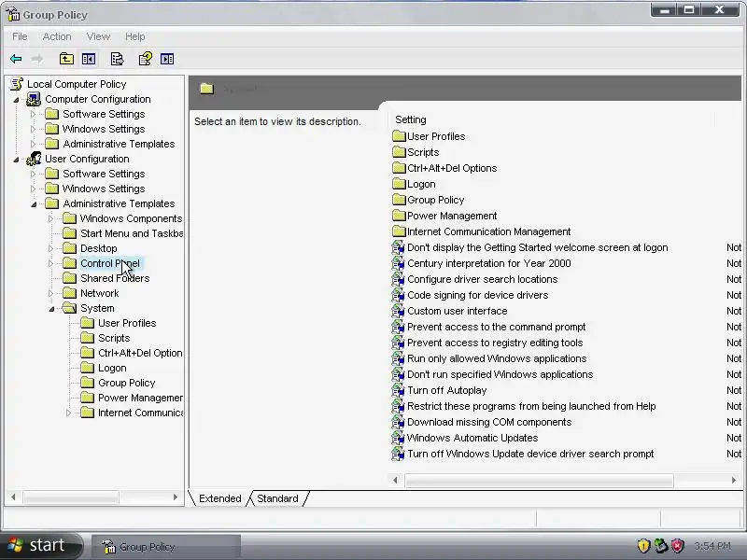
Task: Expand the Internet Communication node in tree
Action: click(x=68, y=413)
